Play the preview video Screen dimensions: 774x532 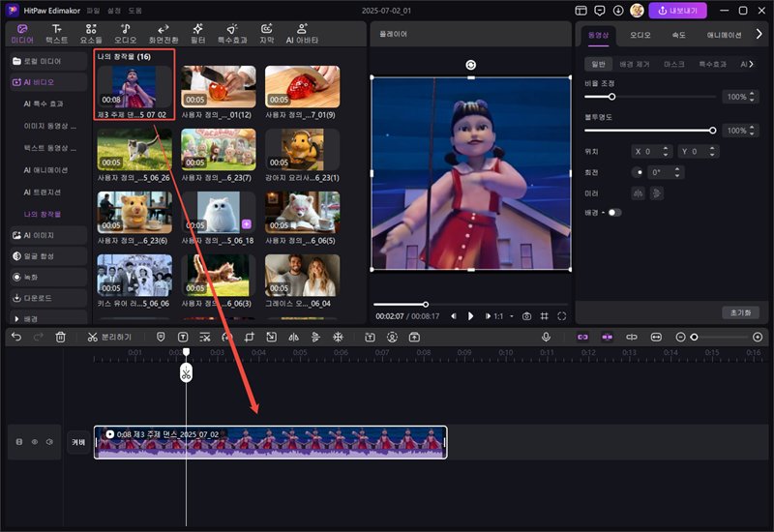pos(470,316)
